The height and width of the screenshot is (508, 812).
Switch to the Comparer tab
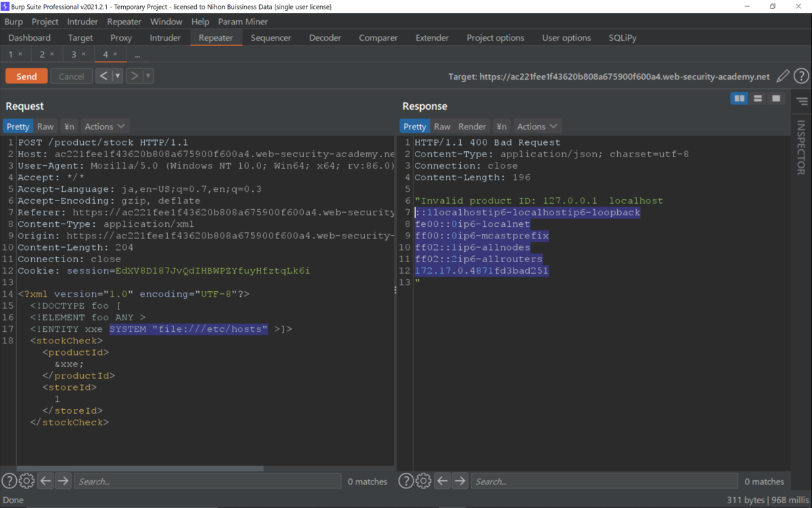[378, 38]
